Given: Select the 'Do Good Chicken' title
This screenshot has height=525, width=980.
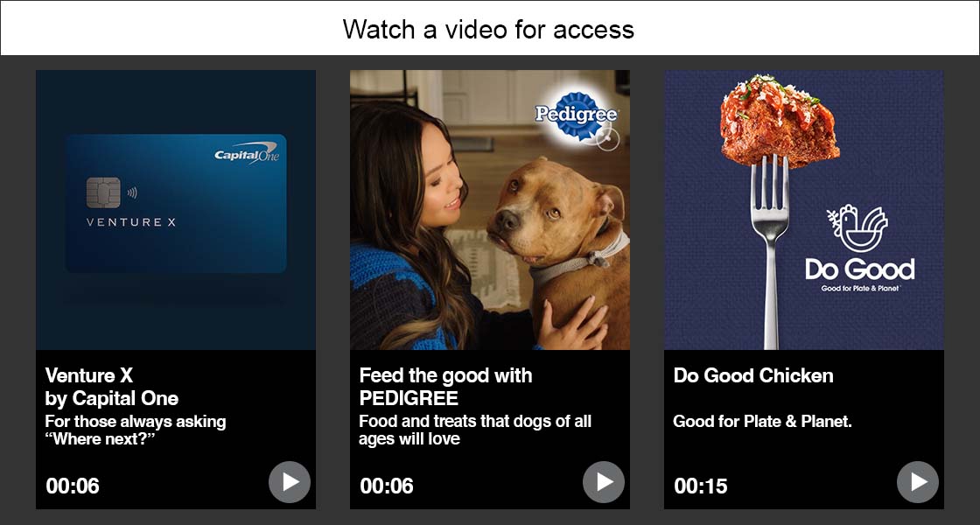Looking at the screenshot, I should click(753, 375).
